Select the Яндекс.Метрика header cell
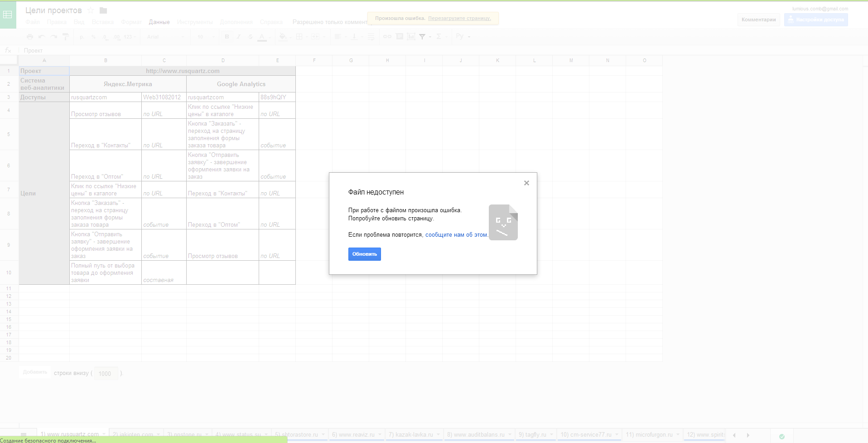The width and height of the screenshot is (868, 443). coord(128,84)
